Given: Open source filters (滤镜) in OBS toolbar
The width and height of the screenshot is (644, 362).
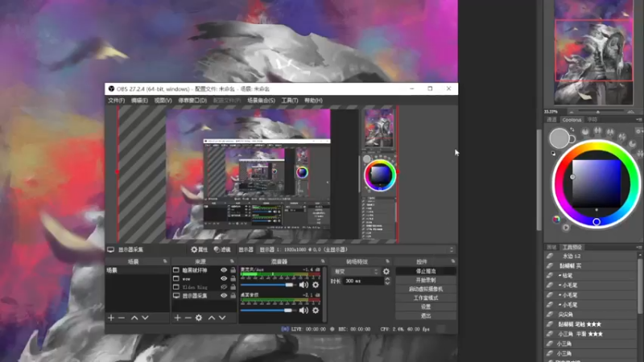Looking at the screenshot, I should click(x=222, y=249).
